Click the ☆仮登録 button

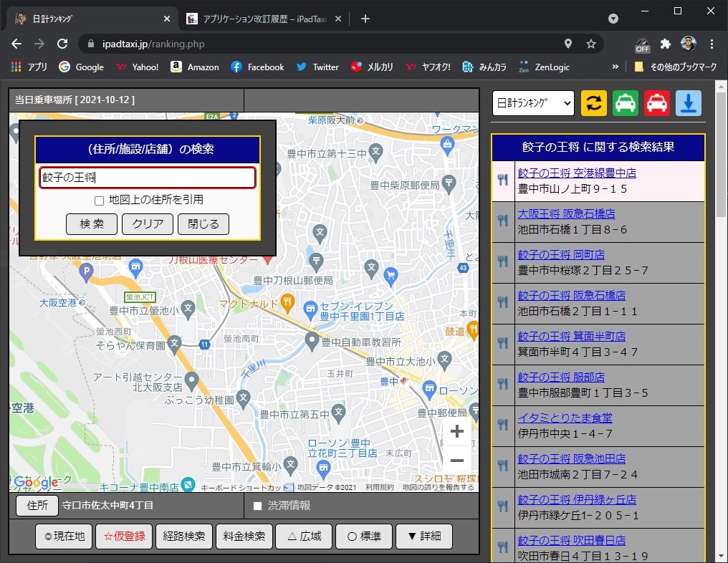124,536
